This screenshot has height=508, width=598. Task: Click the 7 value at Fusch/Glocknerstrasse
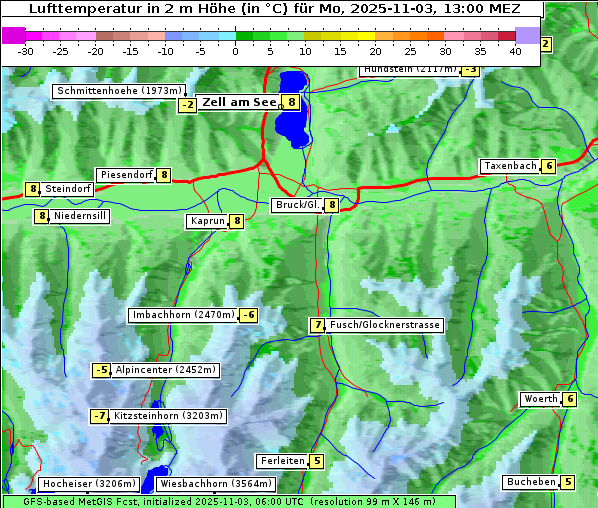[317, 325]
